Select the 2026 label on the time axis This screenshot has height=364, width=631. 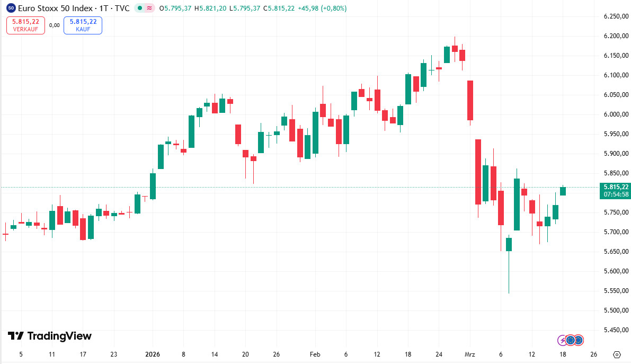154,354
